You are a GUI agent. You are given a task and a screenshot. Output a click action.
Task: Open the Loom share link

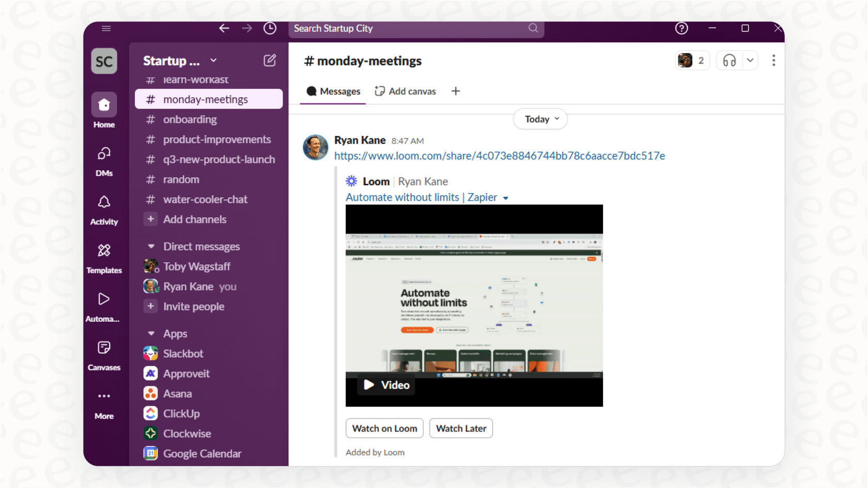[x=499, y=155]
